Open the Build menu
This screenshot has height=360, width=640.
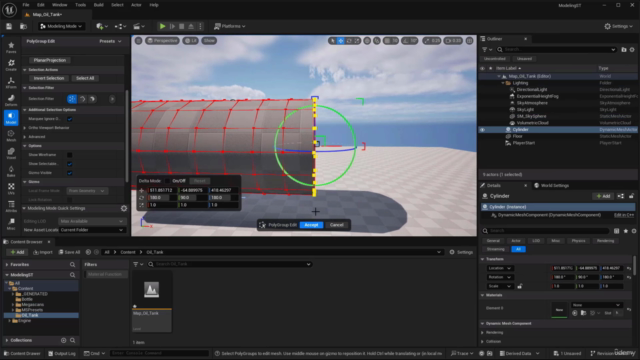[x=98, y=5]
